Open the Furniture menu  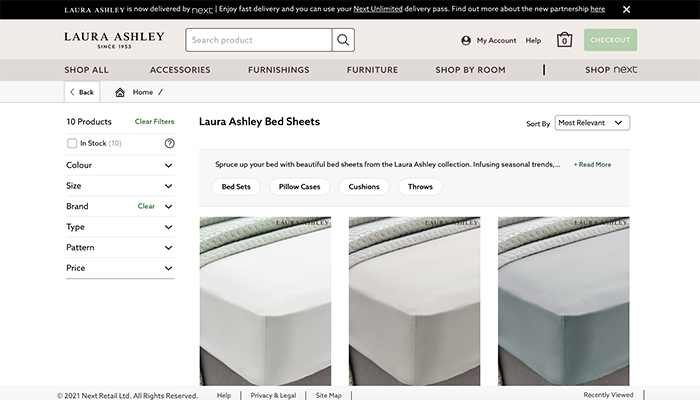point(372,70)
